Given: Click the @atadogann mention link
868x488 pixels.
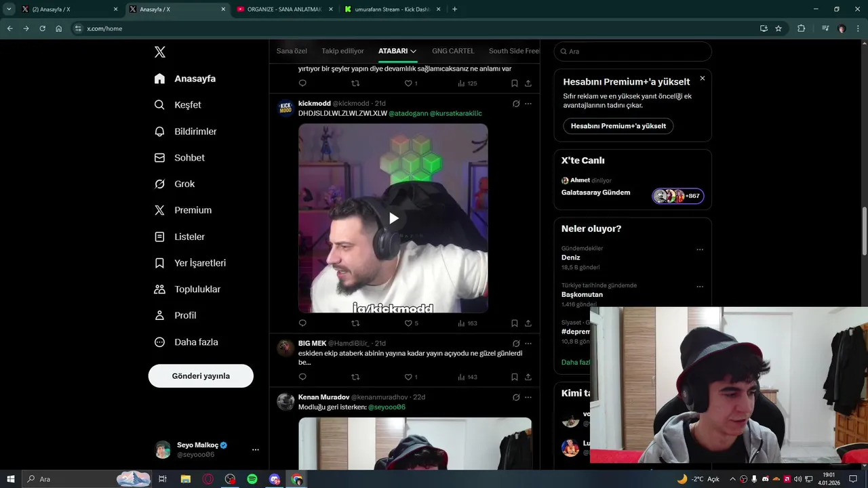Looking at the screenshot, I should click(x=408, y=113).
